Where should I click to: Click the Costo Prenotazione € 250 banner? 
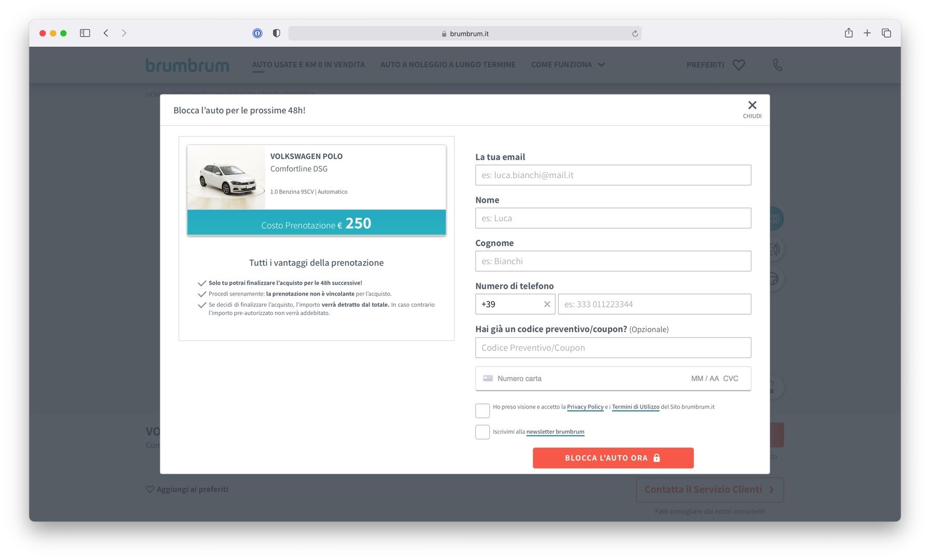click(x=317, y=223)
